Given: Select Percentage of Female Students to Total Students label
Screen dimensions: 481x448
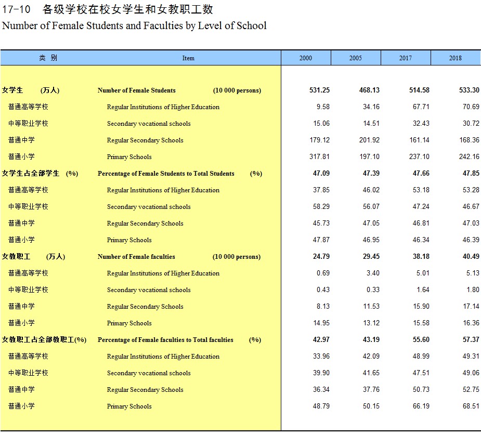Looking at the screenshot, I should [x=166, y=174].
